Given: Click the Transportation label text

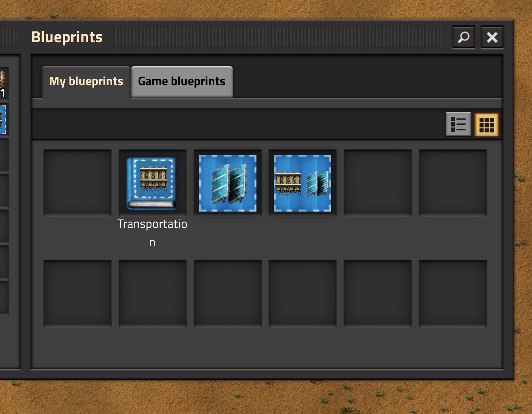Looking at the screenshot, I should (x=152, y=233).
